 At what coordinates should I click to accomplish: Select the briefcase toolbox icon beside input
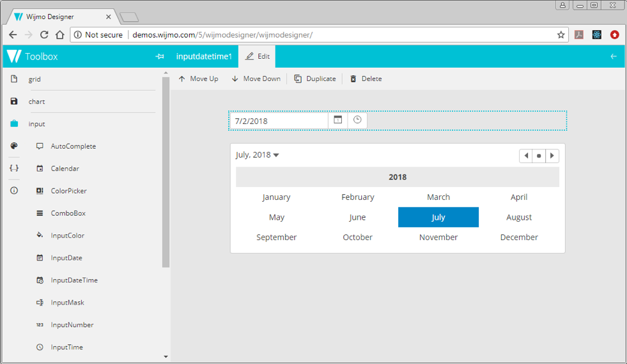point(14,123)
